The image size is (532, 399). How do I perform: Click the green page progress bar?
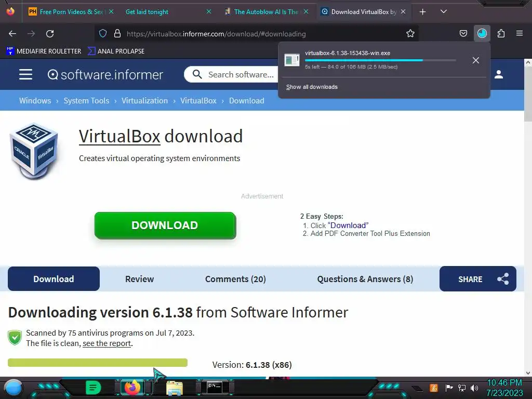click(x=98, y=362)
